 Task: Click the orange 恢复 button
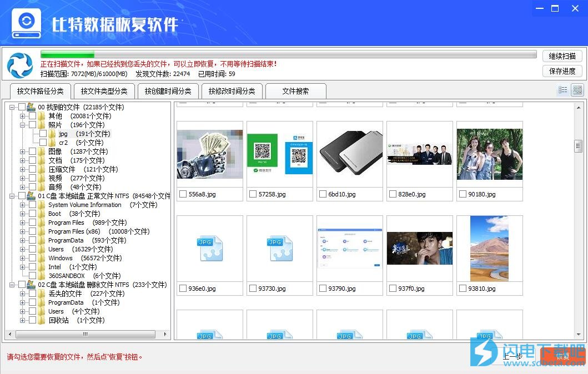562,356
